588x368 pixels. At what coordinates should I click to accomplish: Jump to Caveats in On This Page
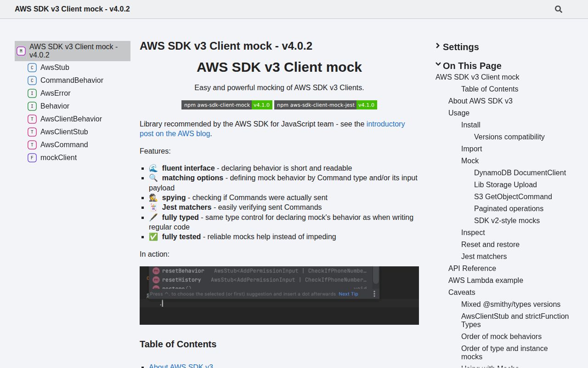(x=462, y=292)
